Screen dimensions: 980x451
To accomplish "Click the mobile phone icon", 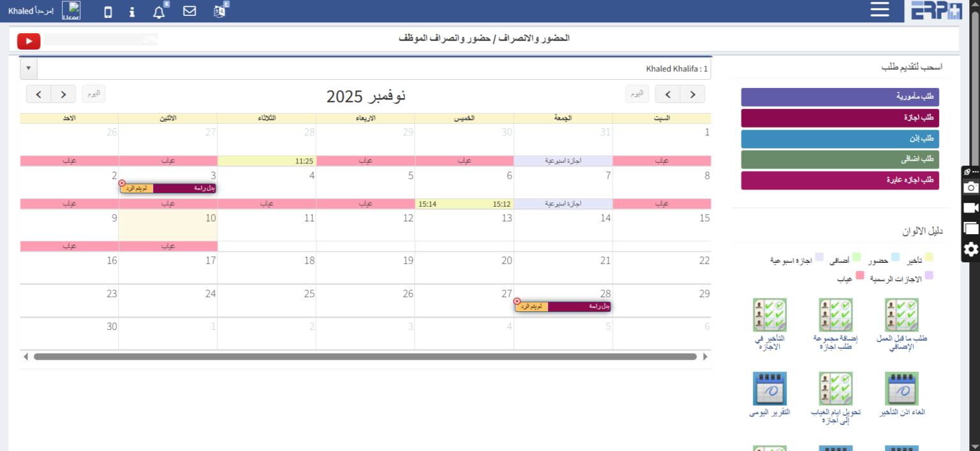I will point(108,11).
